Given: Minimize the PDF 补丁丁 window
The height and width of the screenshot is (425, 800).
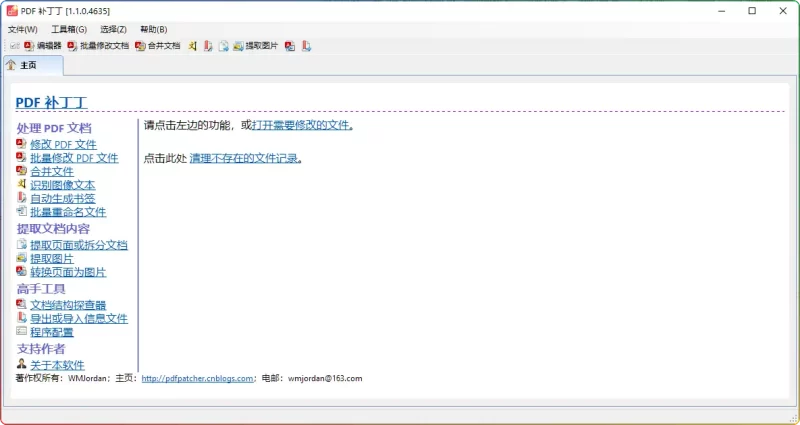Looking at the screenshot, I should (x=720, y=11).
